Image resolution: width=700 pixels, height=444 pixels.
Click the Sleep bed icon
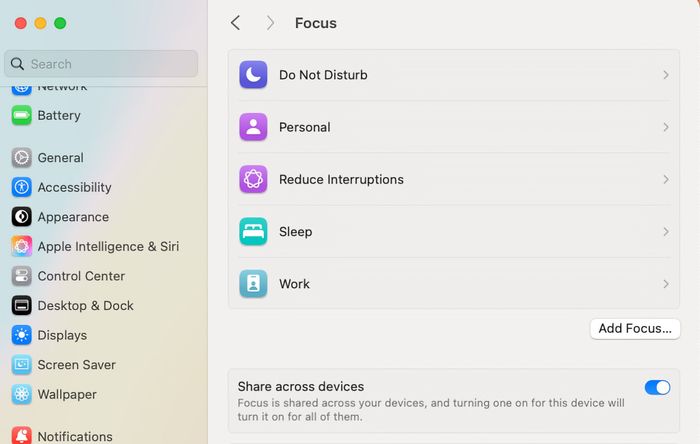[x=253, y=231]
